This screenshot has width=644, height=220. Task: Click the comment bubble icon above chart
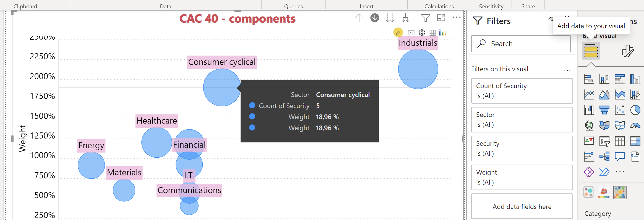pos(411,33)
